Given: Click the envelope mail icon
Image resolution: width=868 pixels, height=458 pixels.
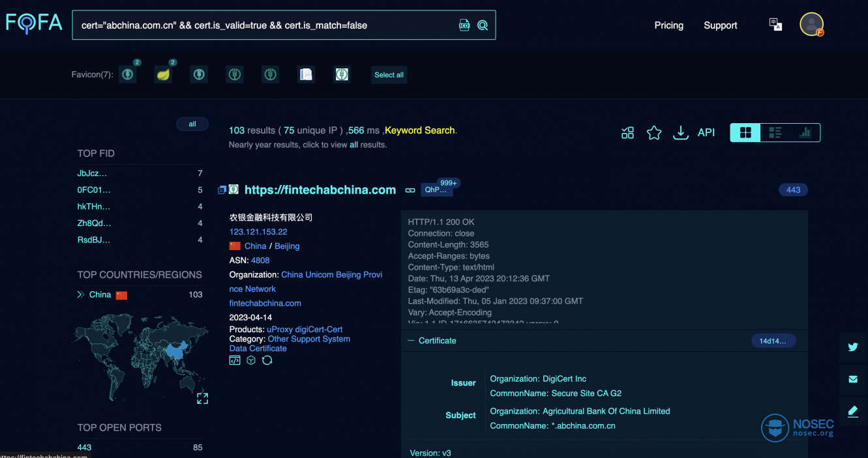Looking at the screenshot, I should click(x=853, y=379).
